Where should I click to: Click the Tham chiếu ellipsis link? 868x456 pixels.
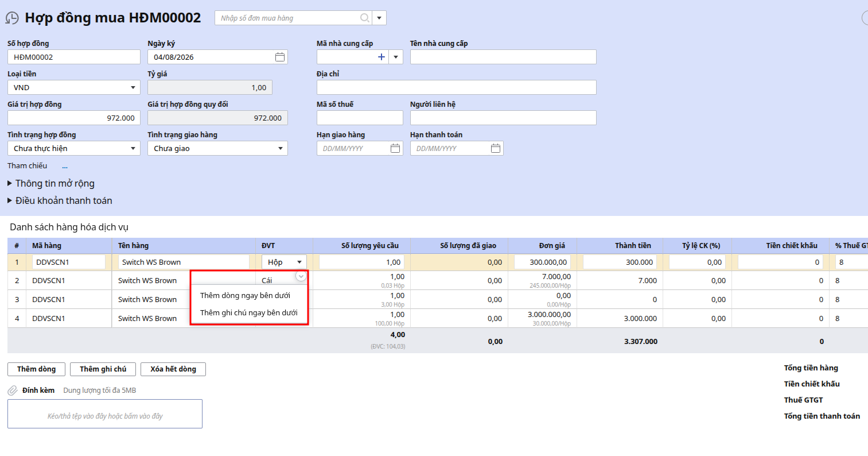(65, 166)
